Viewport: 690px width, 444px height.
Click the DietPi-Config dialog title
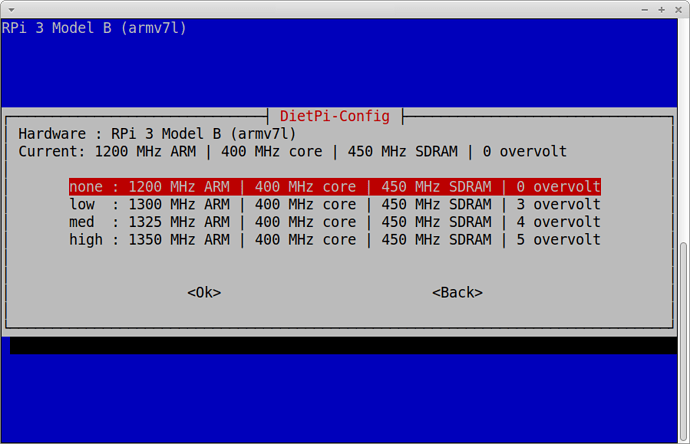(335, 116)
